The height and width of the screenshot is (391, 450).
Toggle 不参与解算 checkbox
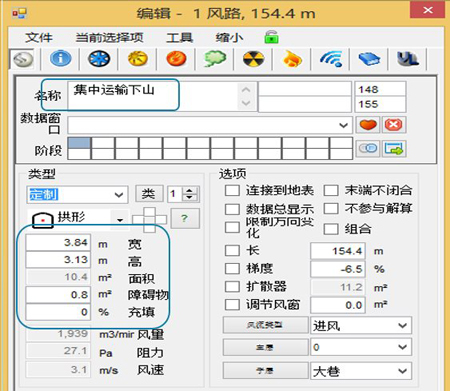(331, 209)
